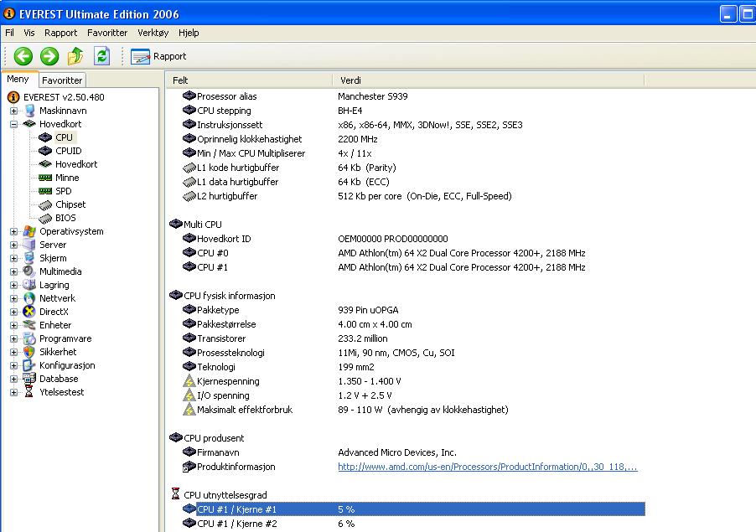Viewport: 756px width, 532px height.
Task: Expand the Enheter tree node
Action: click(13, 326)
